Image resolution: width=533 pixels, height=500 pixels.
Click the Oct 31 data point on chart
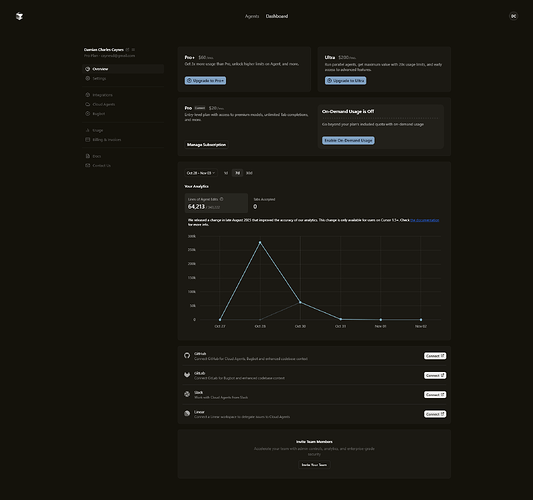click(341, 319)
